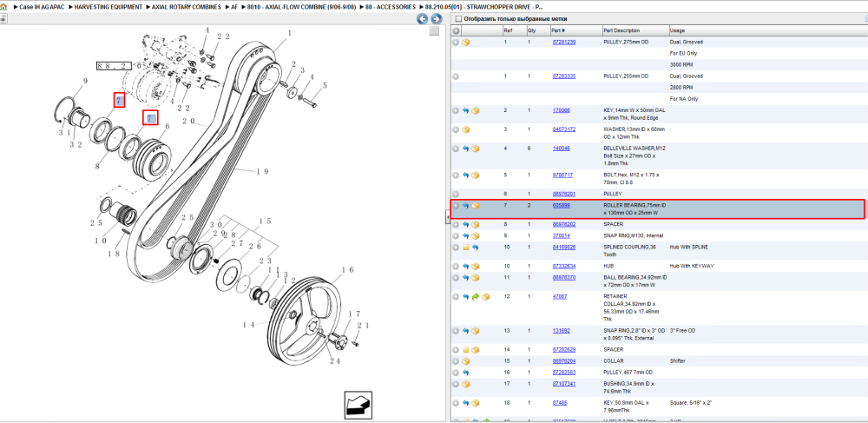Open part number 87282563 link
Image resolution: width=868 pixels, height=423 pixels.
point(564,373)
